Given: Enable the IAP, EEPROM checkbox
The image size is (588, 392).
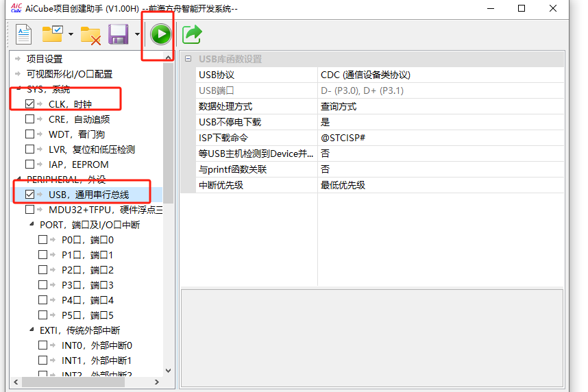Looking at the screenshot, I should (x=30, y=164).
